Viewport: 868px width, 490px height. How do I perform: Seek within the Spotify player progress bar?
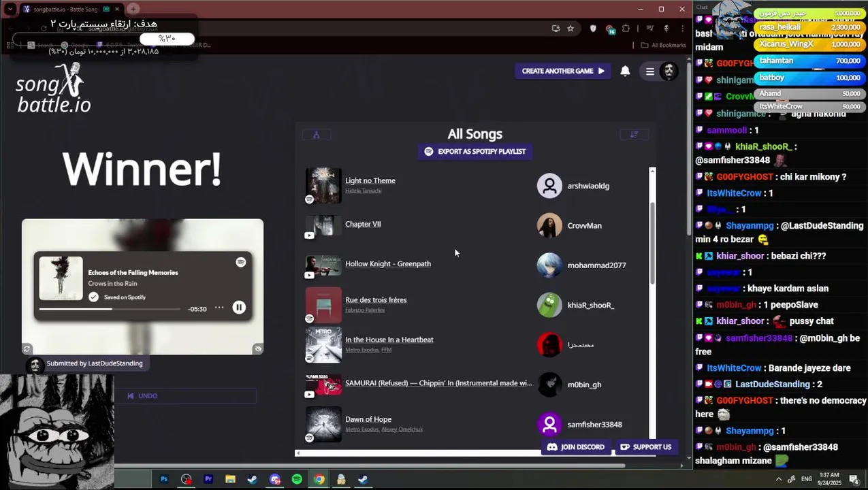click(110, 309)
